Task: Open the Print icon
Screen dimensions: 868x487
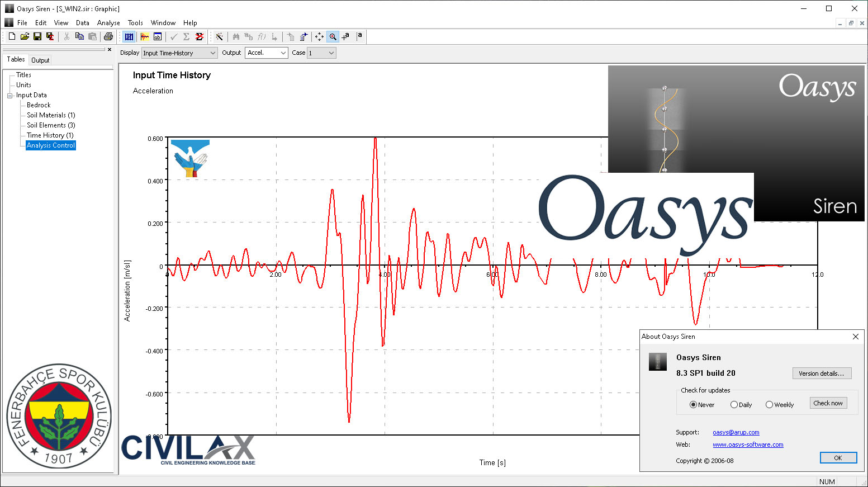Action: pos(108,36)
